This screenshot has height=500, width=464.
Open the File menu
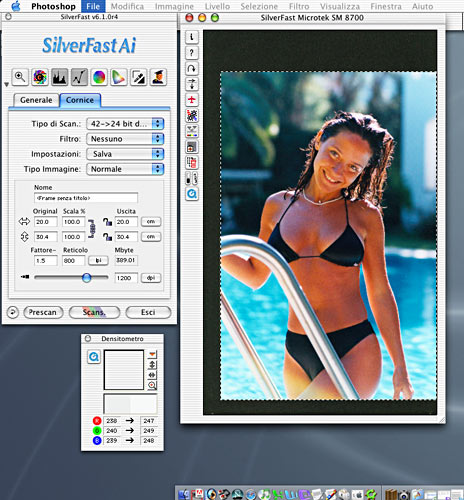[x=93, y=6]
